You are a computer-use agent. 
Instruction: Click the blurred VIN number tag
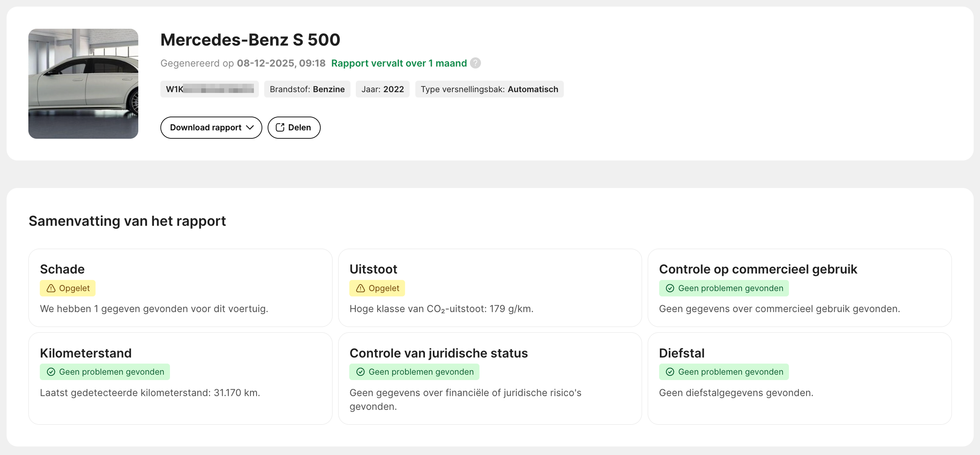point(209,89)
